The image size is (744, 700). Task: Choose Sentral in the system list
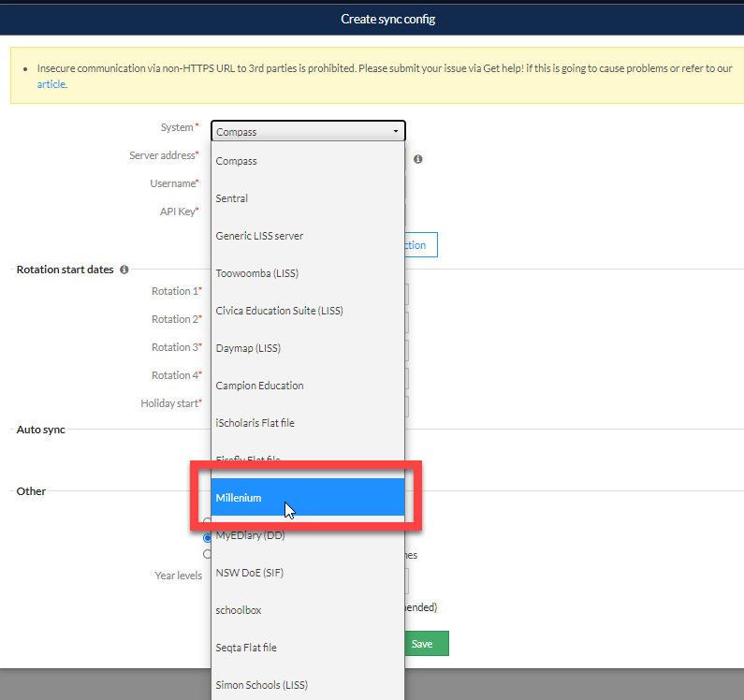(308, 198)
